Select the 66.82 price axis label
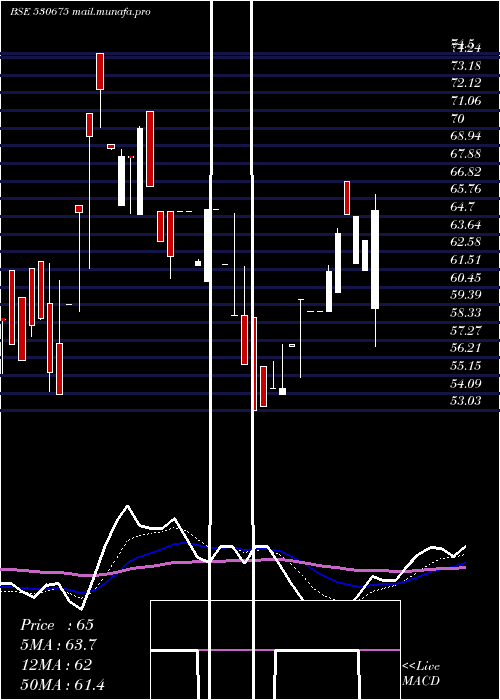 [x=466, y=172]
